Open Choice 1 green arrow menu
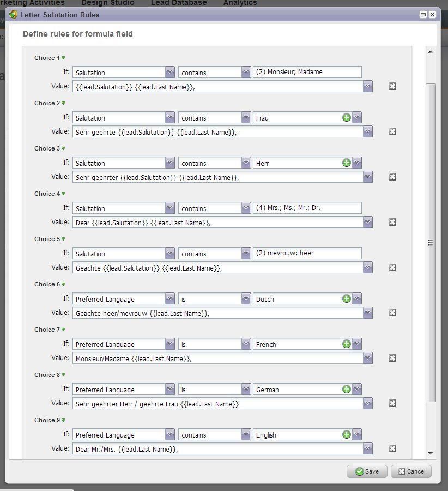Viewport: 448px width, 491px height. (64, 58)
